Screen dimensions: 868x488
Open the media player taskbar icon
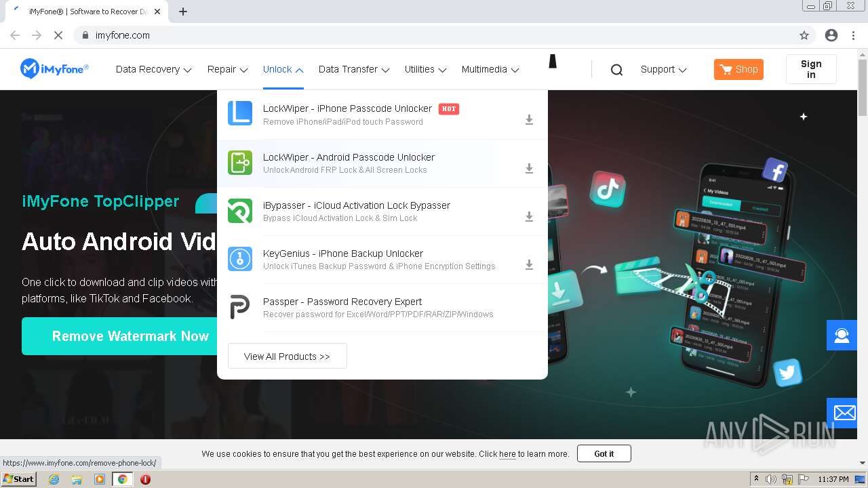[100, 479]
